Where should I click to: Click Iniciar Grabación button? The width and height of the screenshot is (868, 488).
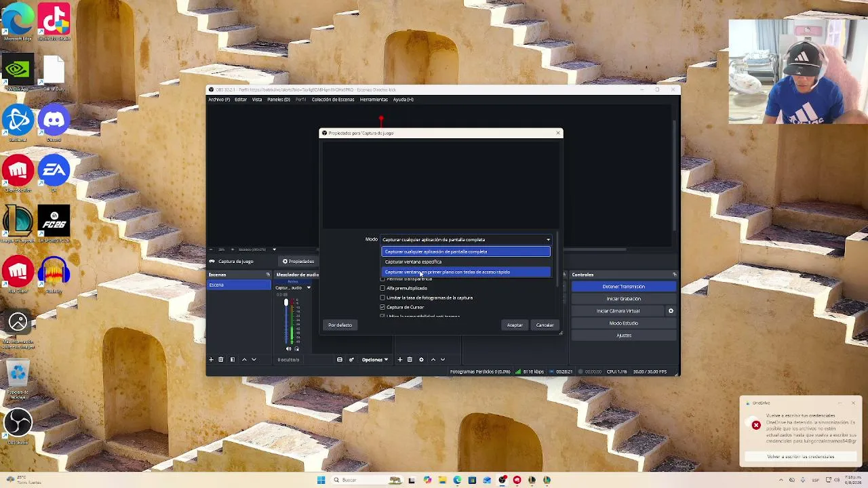[x=624, y=299]
